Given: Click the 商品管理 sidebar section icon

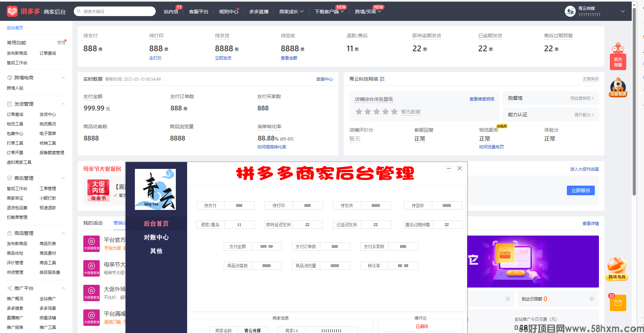Looking at the screenshot, I should tap(10, 233).
